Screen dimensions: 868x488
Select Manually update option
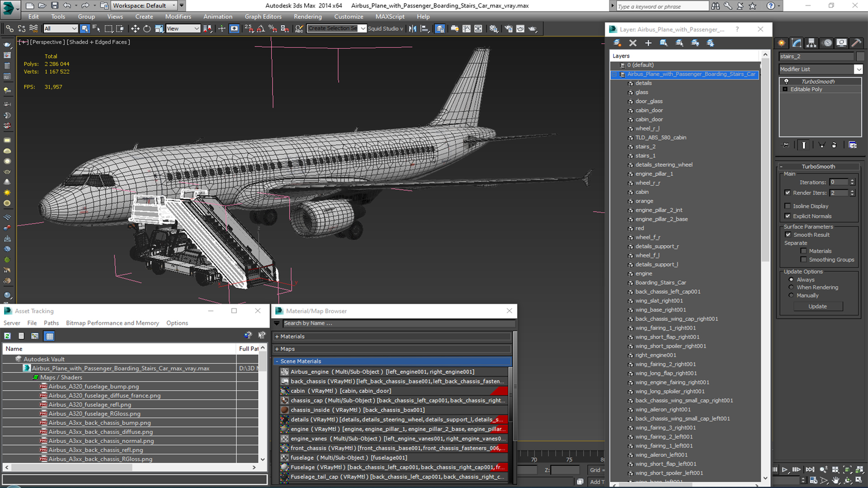click(x=791, y=296)
